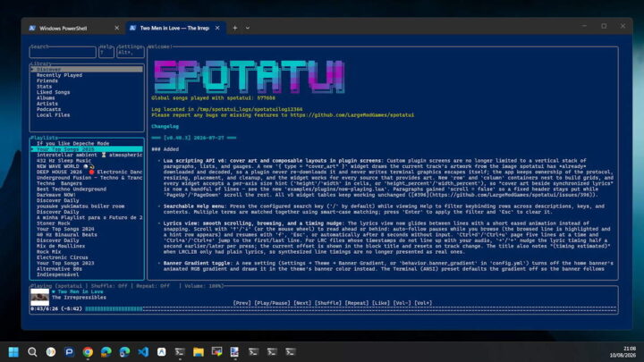Click The Irrepressibles artist name
644x362 pixels.
[79, 297]
